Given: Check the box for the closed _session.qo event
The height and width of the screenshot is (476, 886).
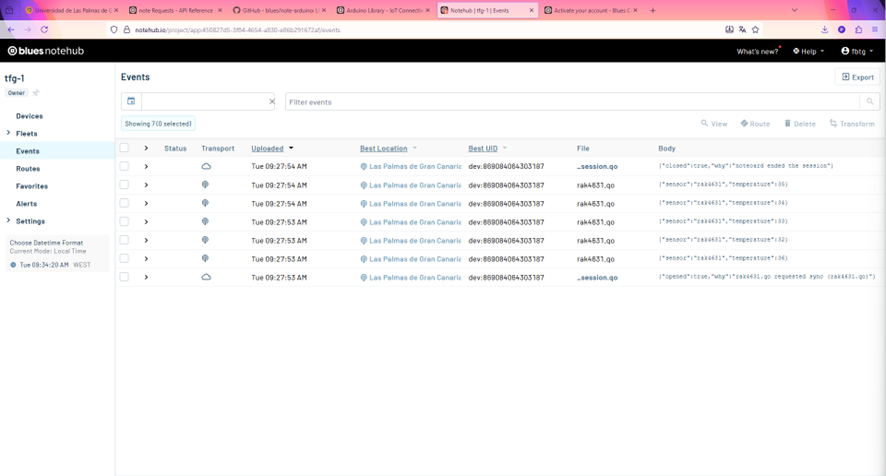Looking at the screenshot, I should tap(124, 166).
